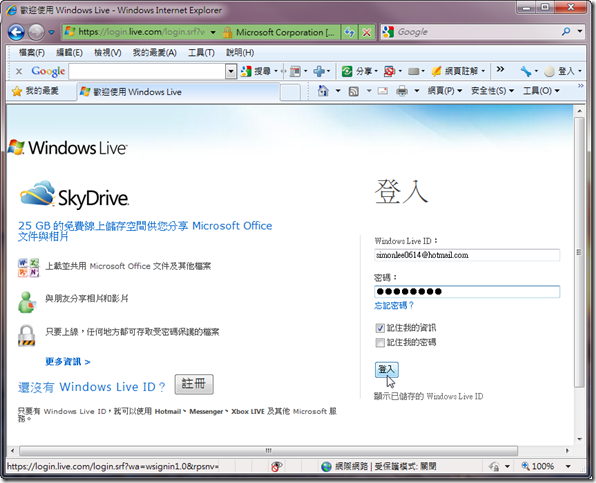Click the gold security lock icon
This screenshot has width=596, height=483.
(227, 33)
